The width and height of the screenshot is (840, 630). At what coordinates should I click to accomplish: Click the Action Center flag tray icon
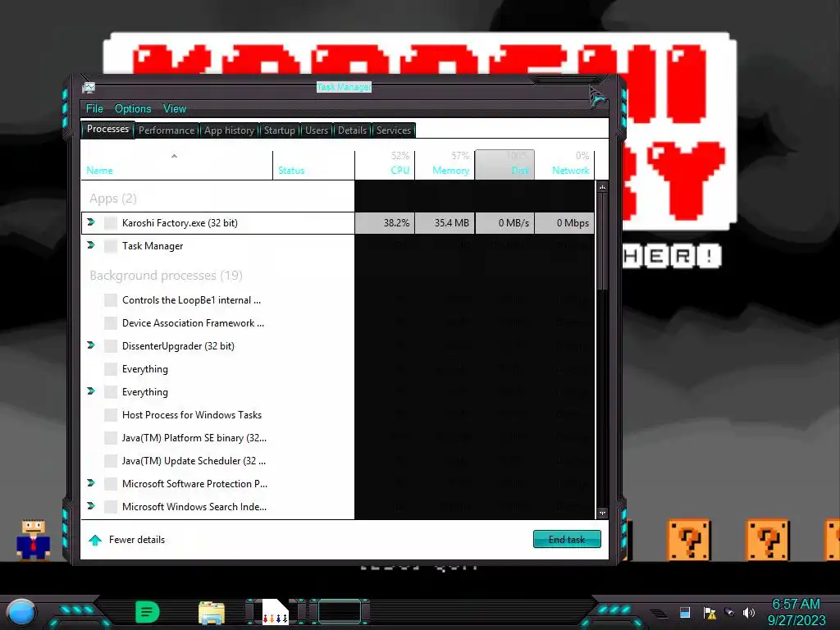click(710, 613)
